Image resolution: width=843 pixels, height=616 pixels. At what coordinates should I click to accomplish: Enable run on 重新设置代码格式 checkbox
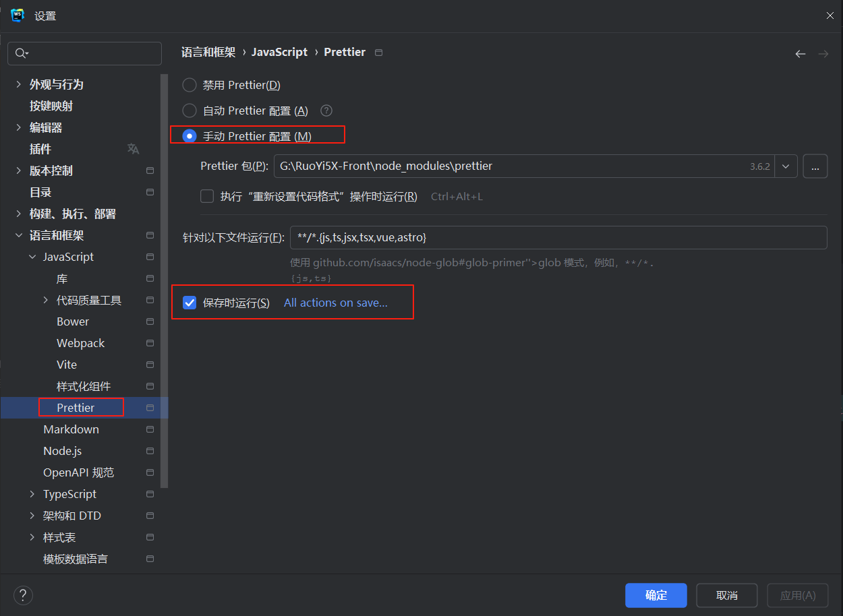tap(207, 197)
